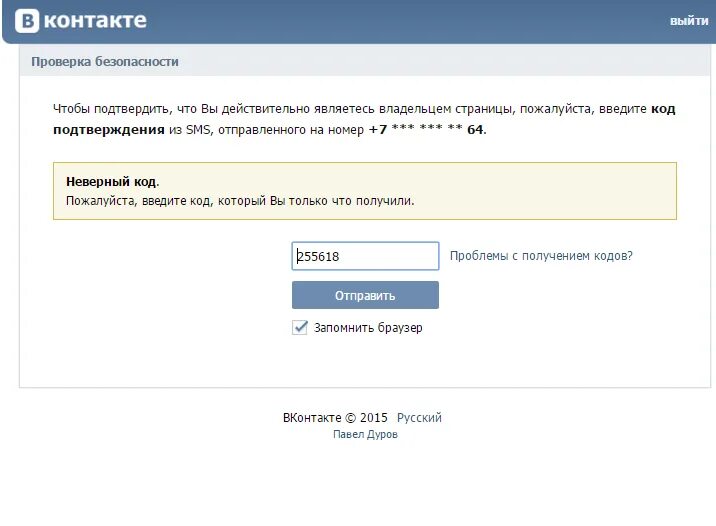Change language via the Русский link
The height and width of the screenshot is (526, 716).
[419, 417]
